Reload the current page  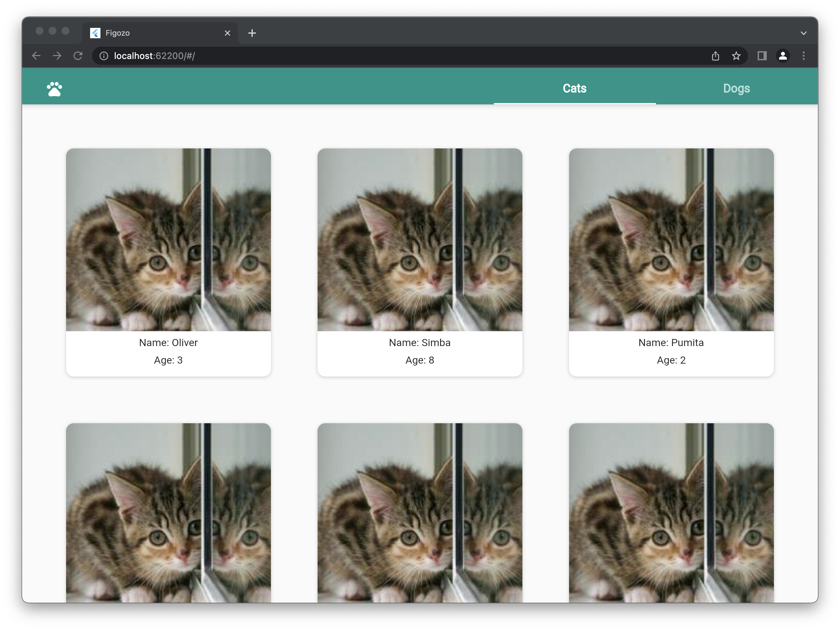78,56
